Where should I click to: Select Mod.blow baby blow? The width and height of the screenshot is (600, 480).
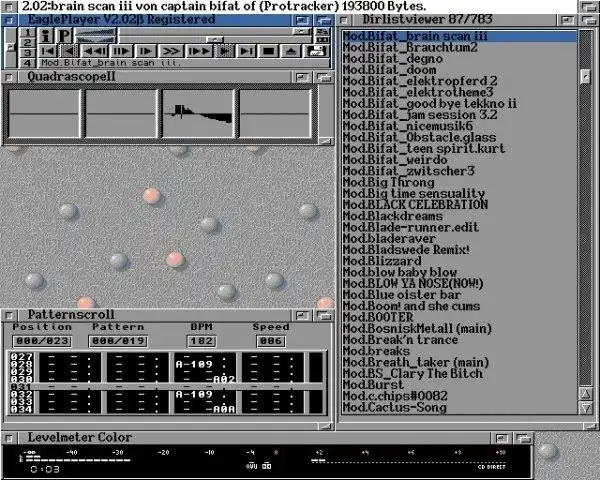click(x=459, y=272)
